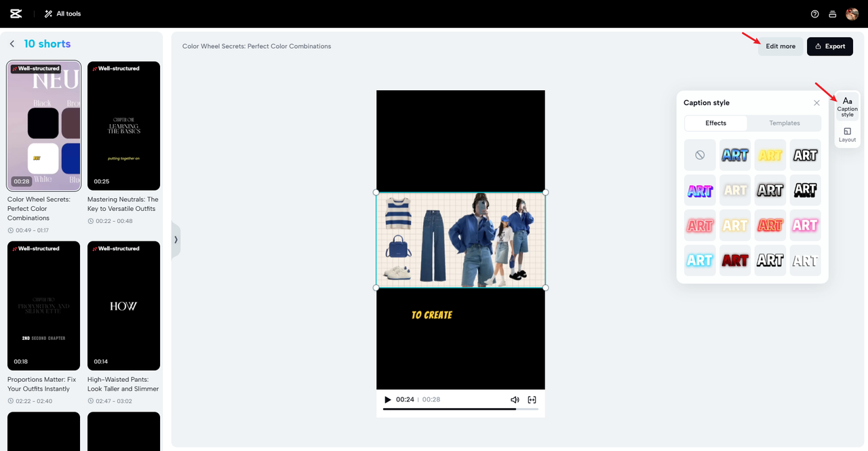Click the 'Mastering Neutrals' short title
Image resolution: width=868 pixels, height=451 pixels.
(123, 204)
